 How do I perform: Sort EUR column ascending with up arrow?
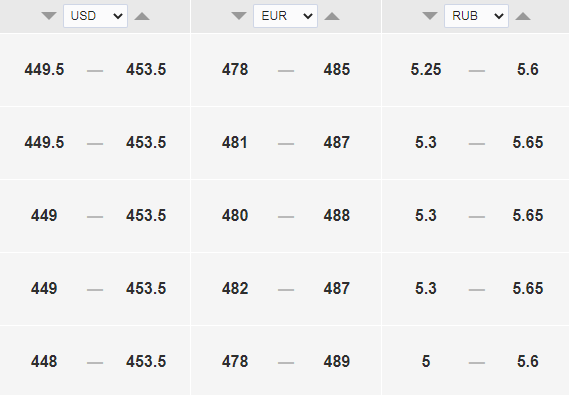(332, 16)
